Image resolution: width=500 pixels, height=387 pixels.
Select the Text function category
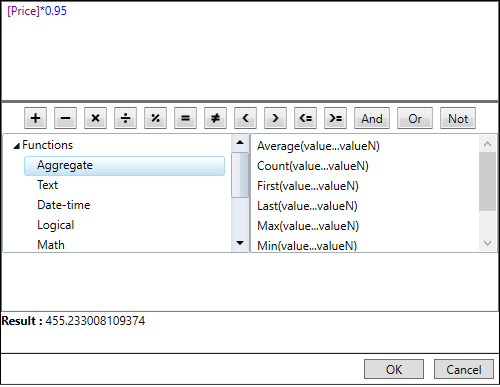[47, 185]
